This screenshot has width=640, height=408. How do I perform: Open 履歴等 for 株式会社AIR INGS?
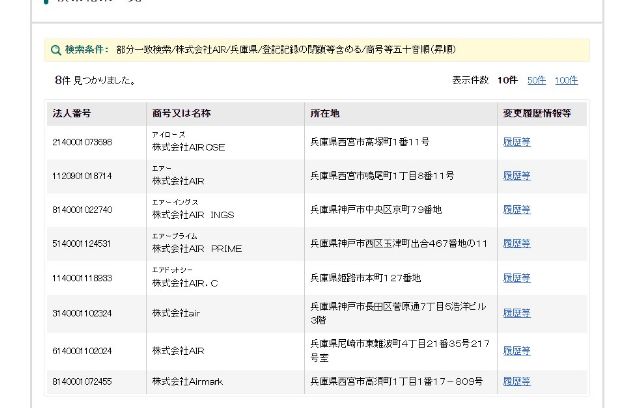[x=517, y=210]
